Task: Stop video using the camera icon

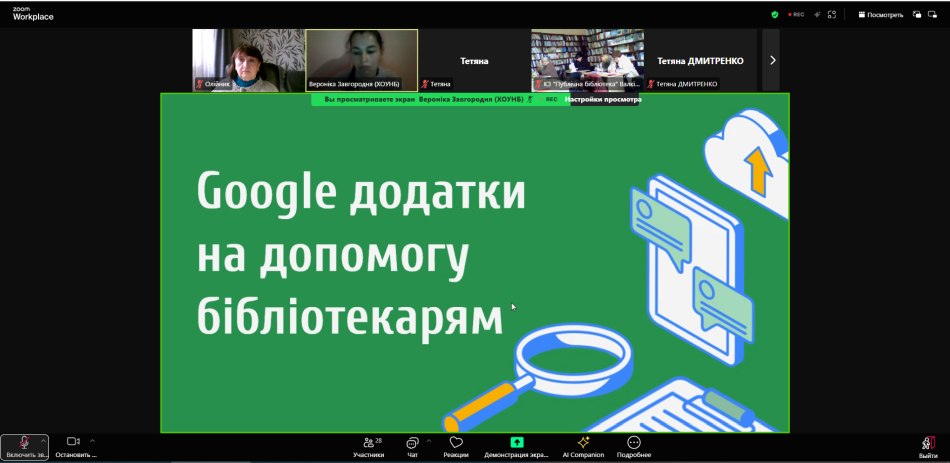Action: pyautogui.click(x=73, y=442)
